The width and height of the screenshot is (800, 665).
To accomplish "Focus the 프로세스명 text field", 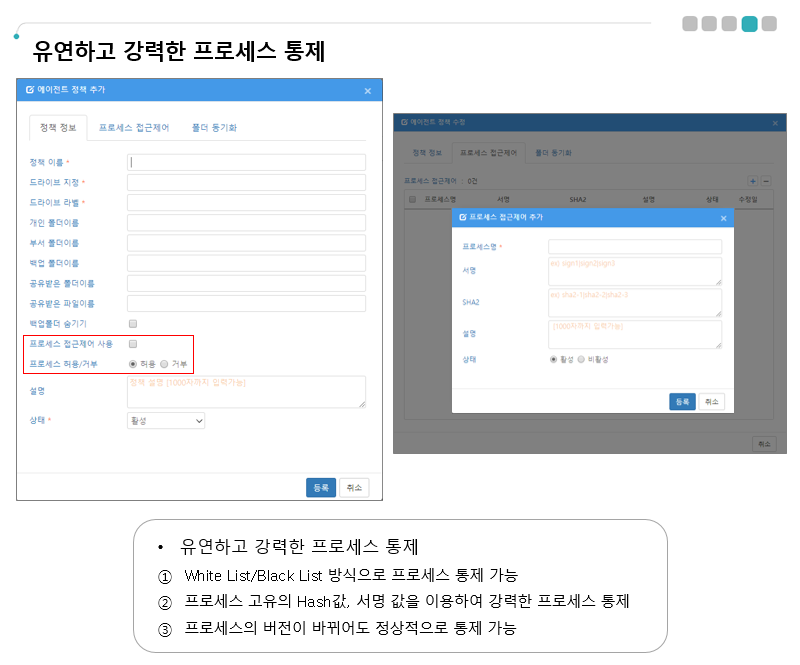I will [x=635, y=246].
